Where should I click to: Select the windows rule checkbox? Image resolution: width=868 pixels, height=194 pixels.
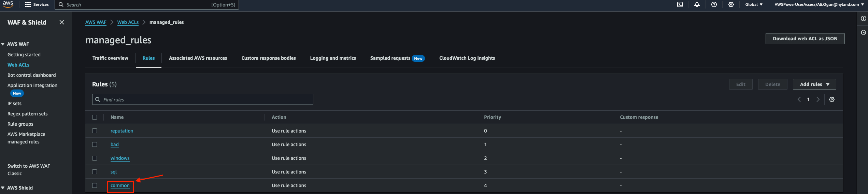point(95,158)
